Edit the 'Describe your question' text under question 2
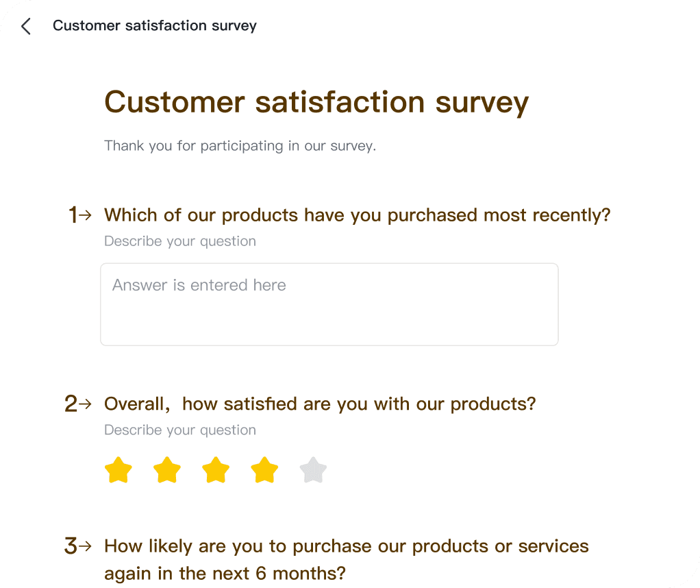The image size is (700, 588). [180, 430]
